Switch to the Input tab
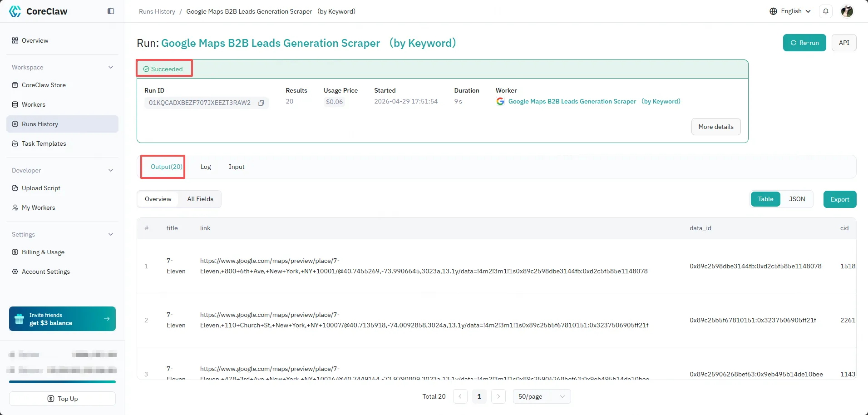 click(x=237, y=167)
